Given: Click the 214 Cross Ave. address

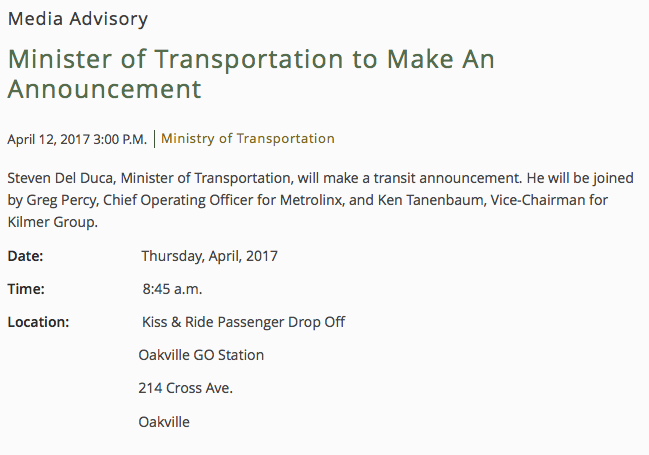Looking at the screenshot, I should click(185, 388).
